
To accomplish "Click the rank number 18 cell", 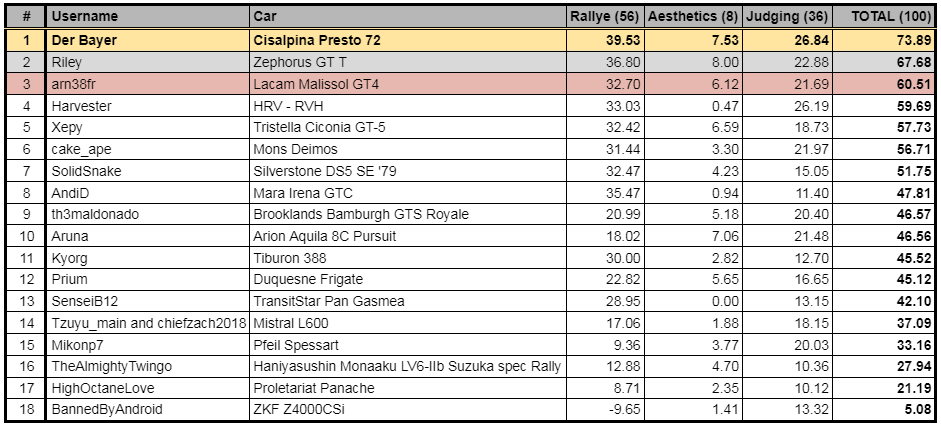I will pyautogui.click(x=27, y=409).
